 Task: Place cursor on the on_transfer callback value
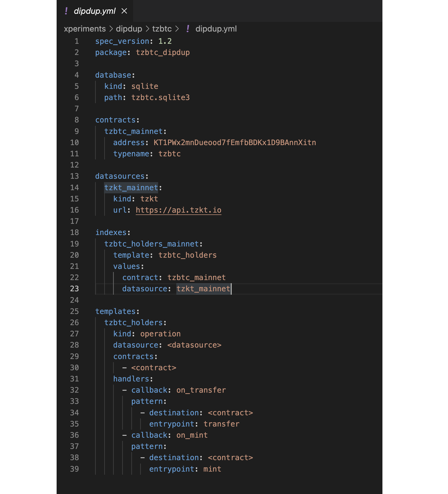[x=201, y=390]
